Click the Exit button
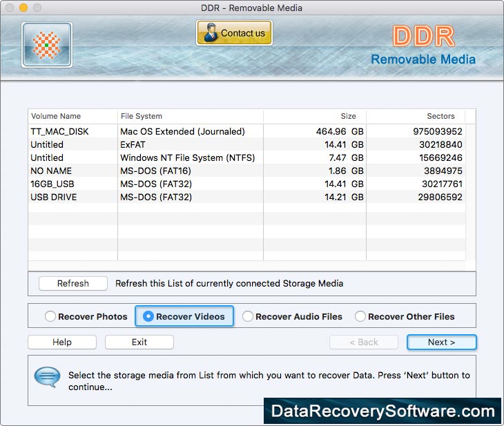This screenshot has width=504, height=426. pos(139,342)
